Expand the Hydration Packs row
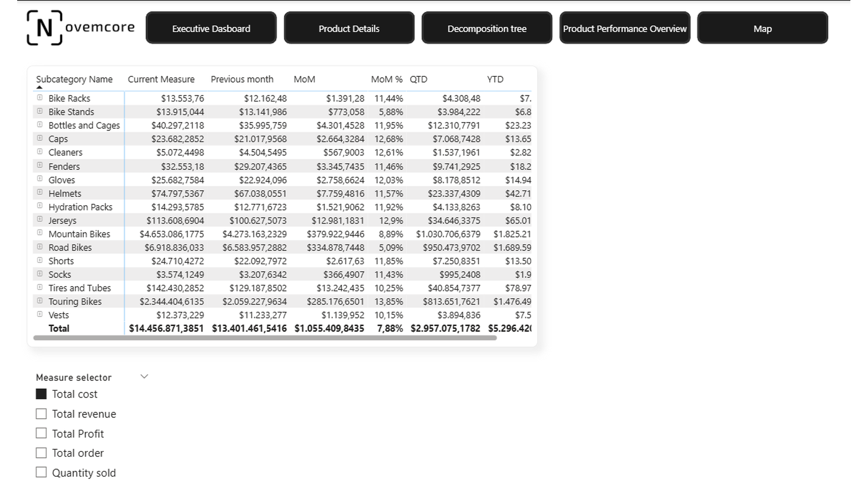Viewport: 868px width, 488px height. [40, 206]
